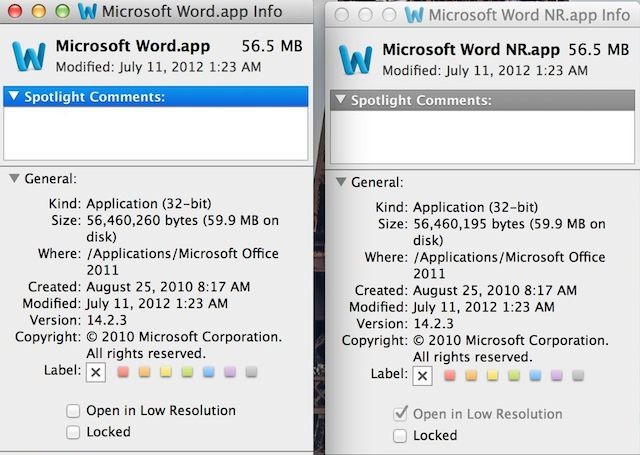
Task: Click Version 14.2.3 in Microsoft Word NR.app Info
Action: pos(433,324)
